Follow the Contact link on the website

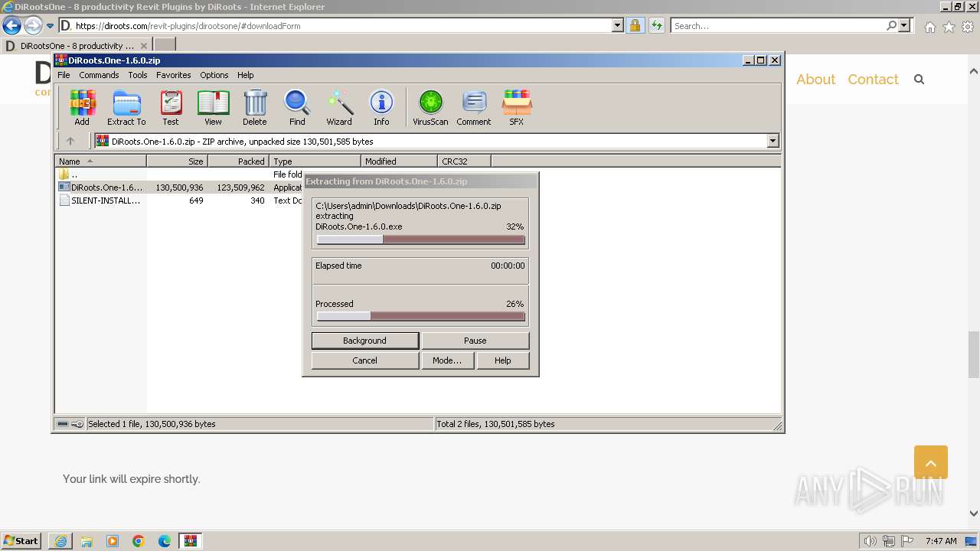click(x=873, y=80)
